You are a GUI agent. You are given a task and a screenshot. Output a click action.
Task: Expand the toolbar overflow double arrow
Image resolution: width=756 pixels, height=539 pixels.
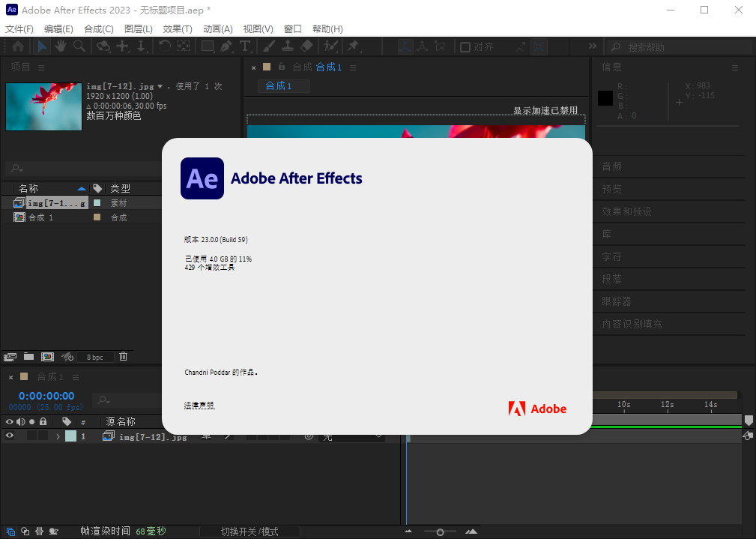tap(593, 46)
